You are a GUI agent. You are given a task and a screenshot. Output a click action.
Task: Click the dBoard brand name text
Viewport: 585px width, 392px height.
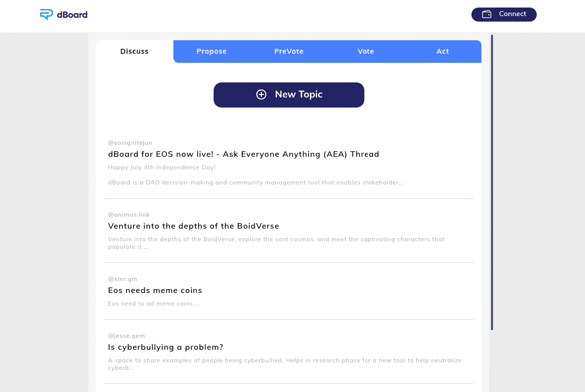72,15
